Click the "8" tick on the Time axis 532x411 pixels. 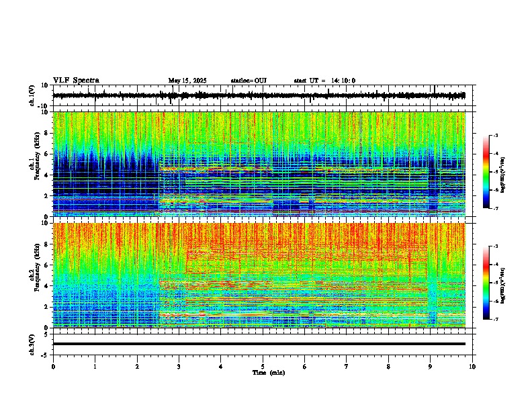(388, 367)
